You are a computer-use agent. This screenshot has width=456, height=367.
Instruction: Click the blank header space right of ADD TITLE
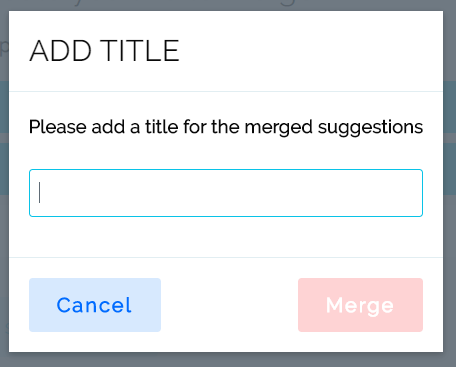point(310,51)
